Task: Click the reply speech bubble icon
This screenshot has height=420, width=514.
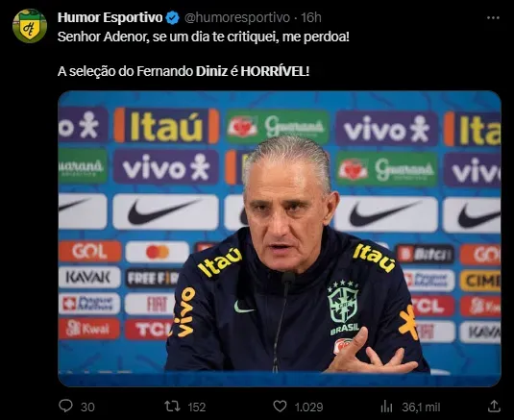Action: [x=65, y=406]
